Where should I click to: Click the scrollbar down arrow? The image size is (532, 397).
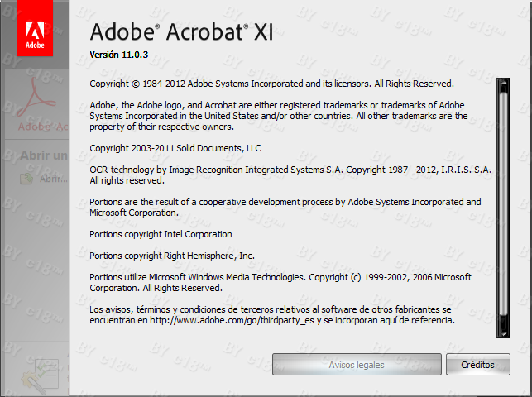502,333
